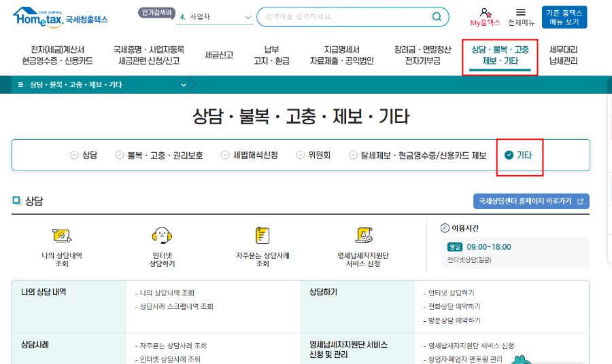Open 상담·불복·고충 제보·기타 menu
The height and width of the screenshot is (364, 612).
500,55
